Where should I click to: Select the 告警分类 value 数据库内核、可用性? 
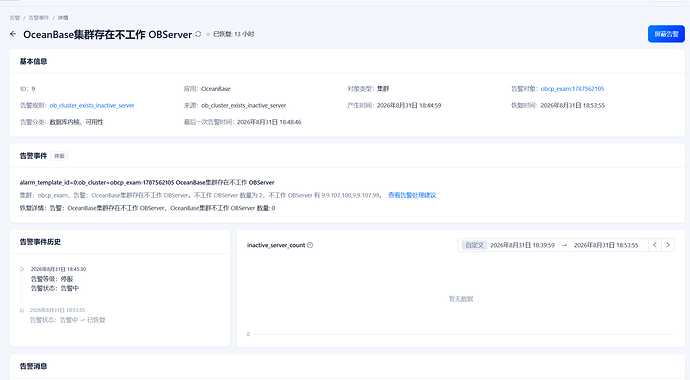click(x=76, y=122)
